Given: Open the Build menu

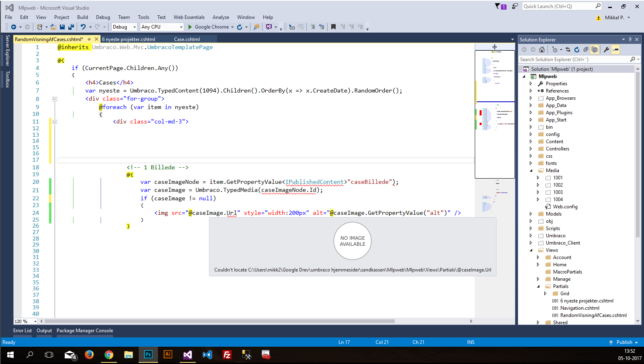Looking at the screenshot, I should pyautogui.click(x=82, y=17).
